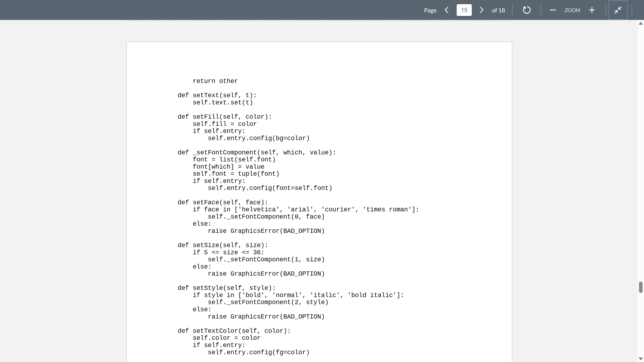The width and height of the screenshot is (644, 362).
Task: Click the previous page navigation arrow
Action: pos(447,10)
